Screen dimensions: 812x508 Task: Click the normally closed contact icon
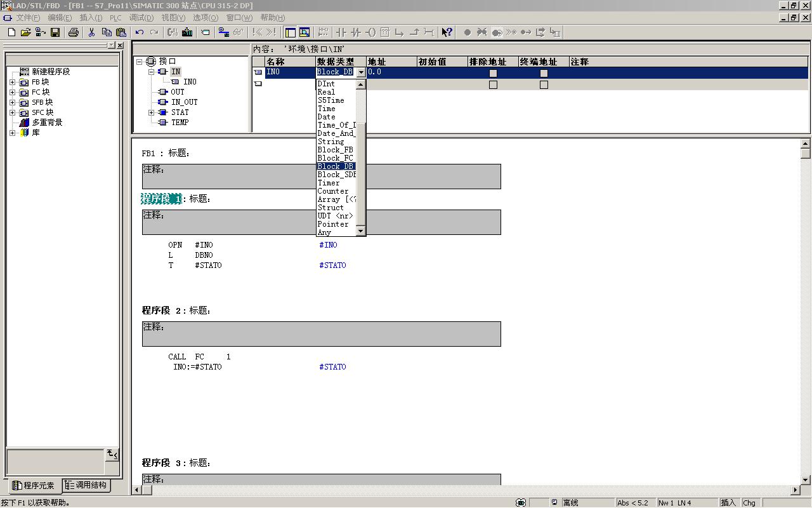(x=356, y=32)
